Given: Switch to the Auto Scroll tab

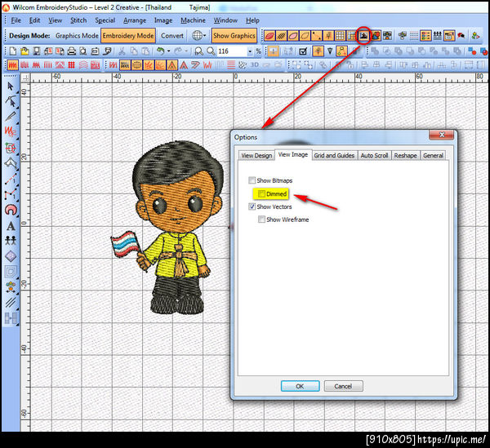Looking at the screenshot, I should coord(374,156).
